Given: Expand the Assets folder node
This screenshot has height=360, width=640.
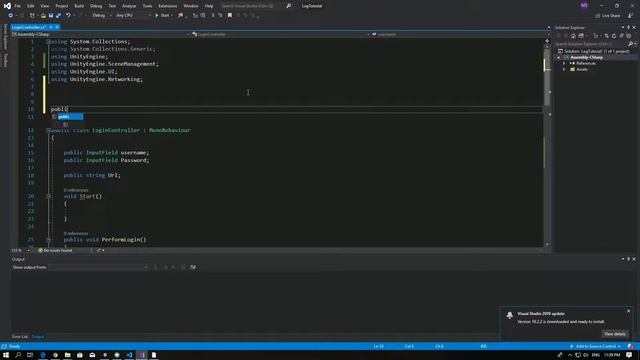Looking at the screenshot, I should pyautogui.click(x=564, y=69).
